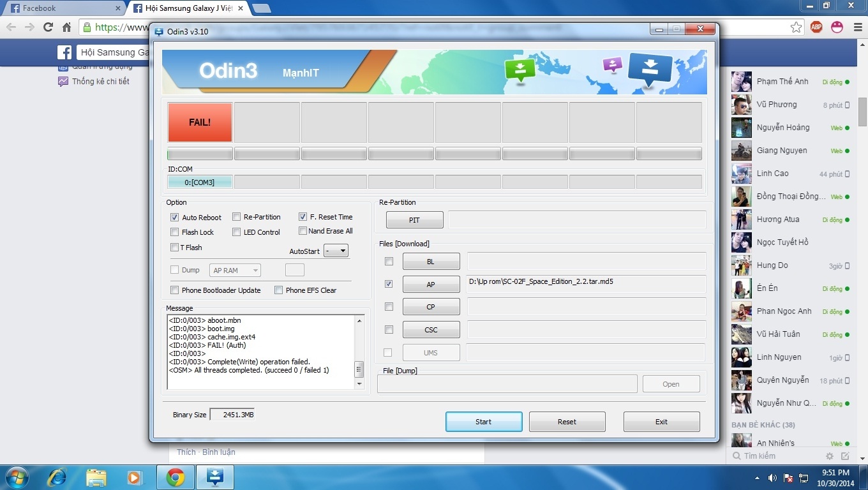
Task: Check Phone Bootloader Update
Action: point(174,290)
